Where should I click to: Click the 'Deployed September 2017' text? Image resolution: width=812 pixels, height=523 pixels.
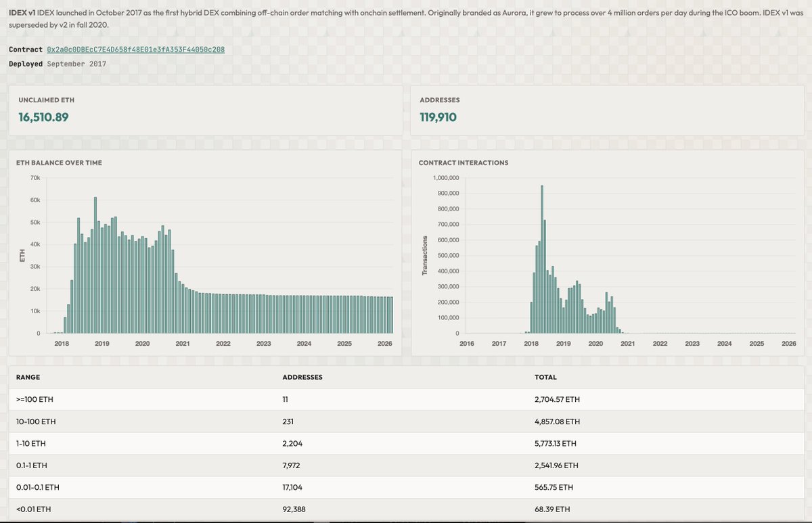[58, 64]
